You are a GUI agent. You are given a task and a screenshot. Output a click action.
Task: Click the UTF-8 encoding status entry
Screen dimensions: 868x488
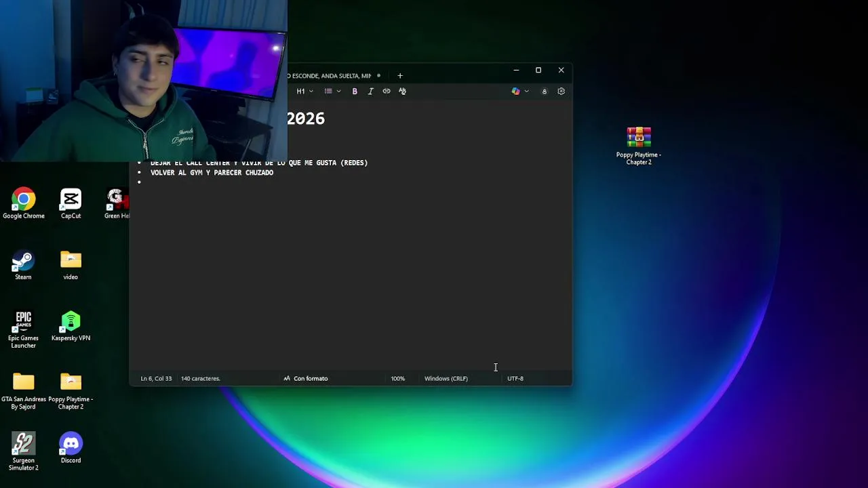coord(515,379)
